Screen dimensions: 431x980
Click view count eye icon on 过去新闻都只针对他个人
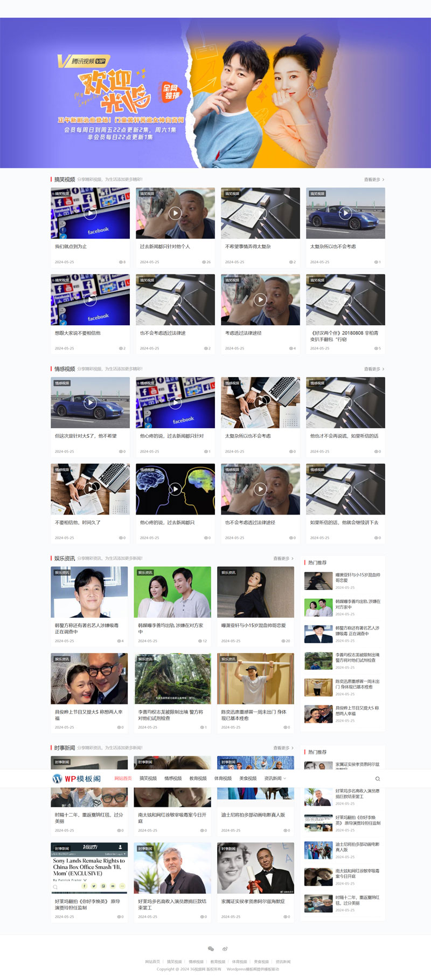(204, 262)
